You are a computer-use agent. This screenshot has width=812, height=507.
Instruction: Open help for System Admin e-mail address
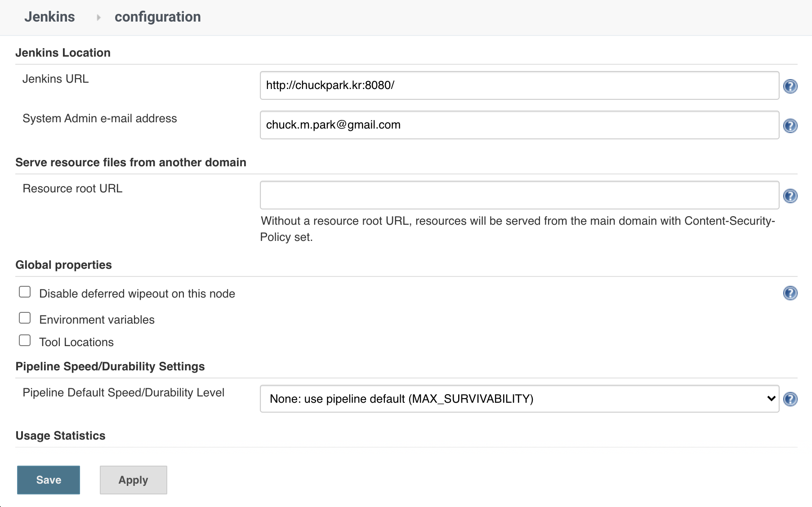(x=790, y=125)
